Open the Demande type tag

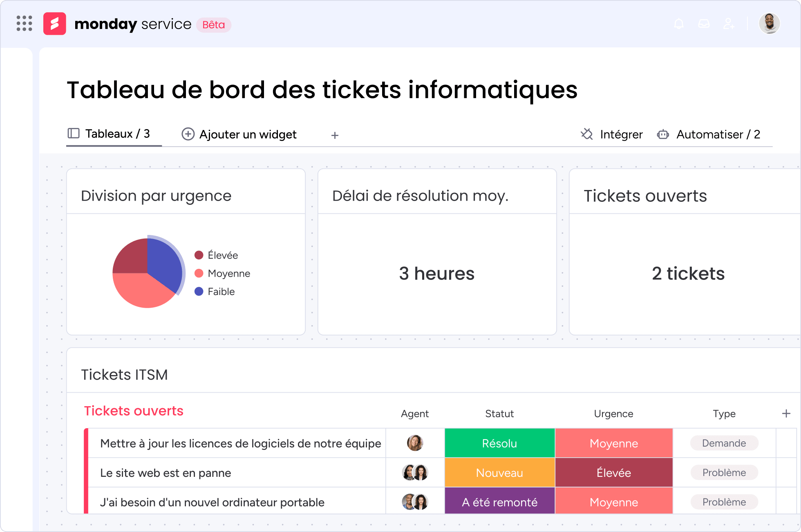pos(724,443)
